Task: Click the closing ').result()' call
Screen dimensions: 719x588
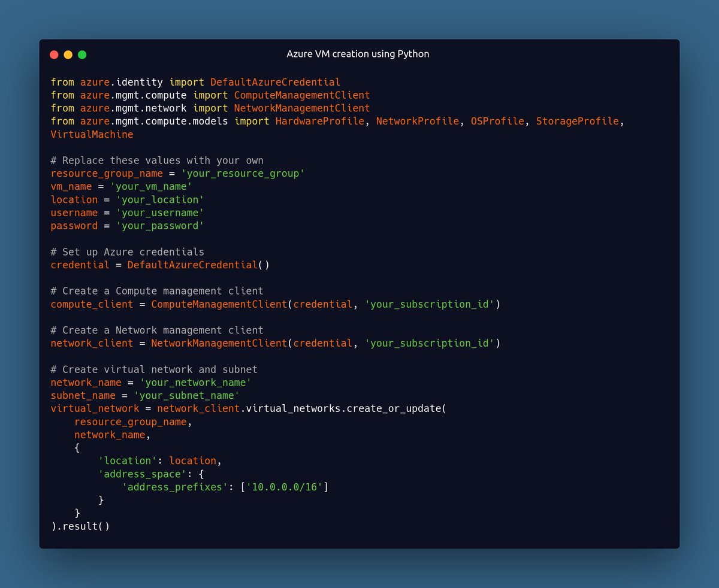Action: (x=80, y=527)
